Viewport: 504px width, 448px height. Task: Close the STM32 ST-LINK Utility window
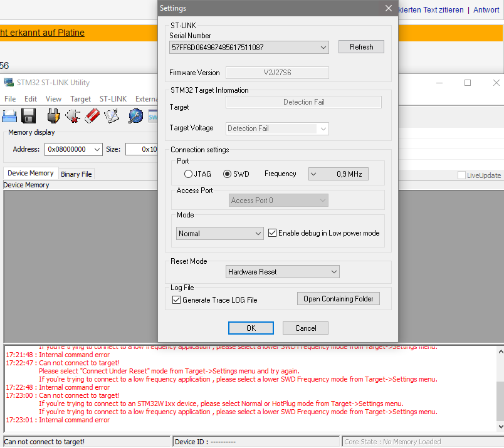[x=496, y=83]
